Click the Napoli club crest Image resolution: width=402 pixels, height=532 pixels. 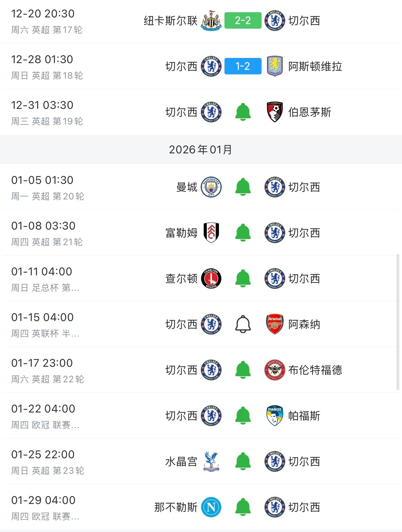211,507
